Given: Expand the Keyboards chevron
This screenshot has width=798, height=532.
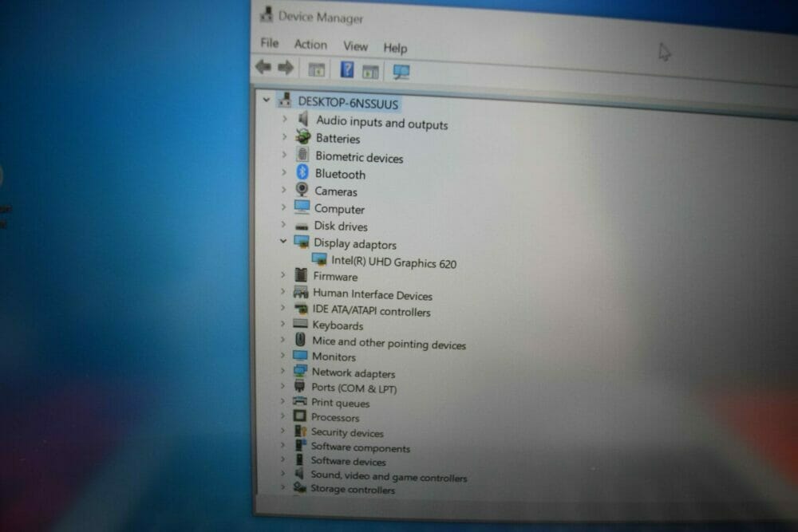Looking at the screenshot, I should (x=283, y=323).
